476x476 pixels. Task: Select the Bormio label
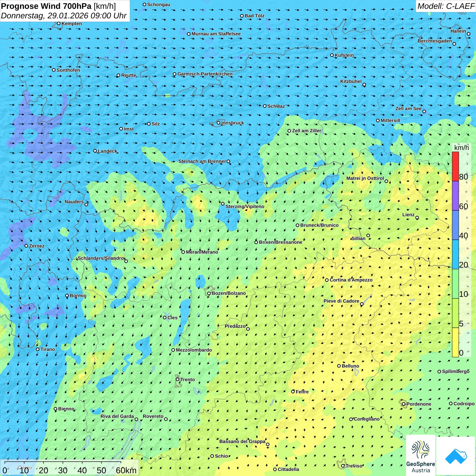click(78, 295)
